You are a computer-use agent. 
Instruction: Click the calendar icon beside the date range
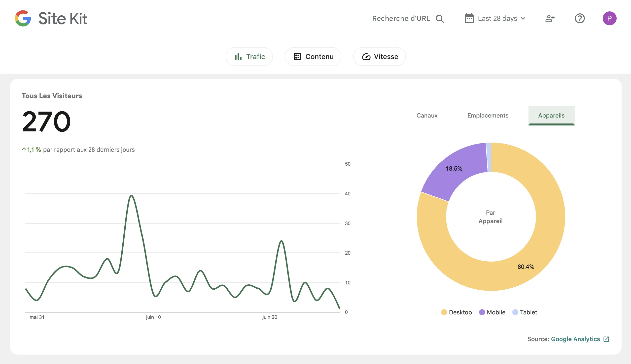469,18
